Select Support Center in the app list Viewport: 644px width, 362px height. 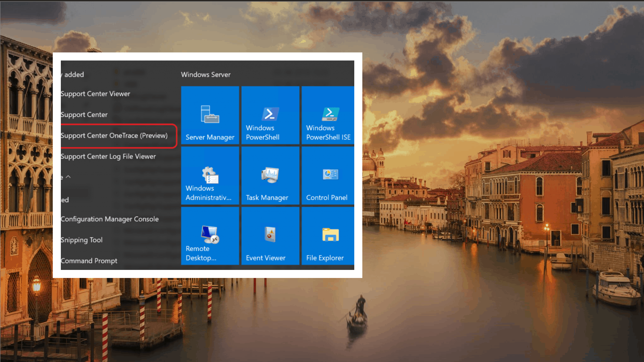tap(84, 115)
